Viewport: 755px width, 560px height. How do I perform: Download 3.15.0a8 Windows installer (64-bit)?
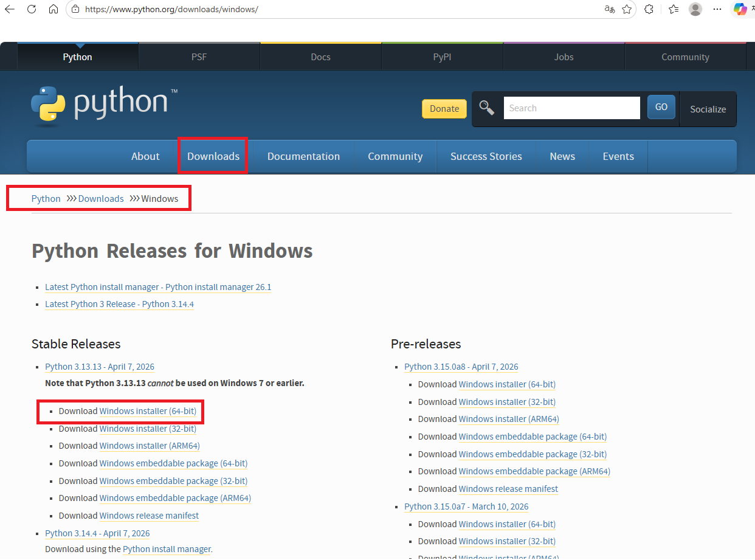[x=507, y=384]
